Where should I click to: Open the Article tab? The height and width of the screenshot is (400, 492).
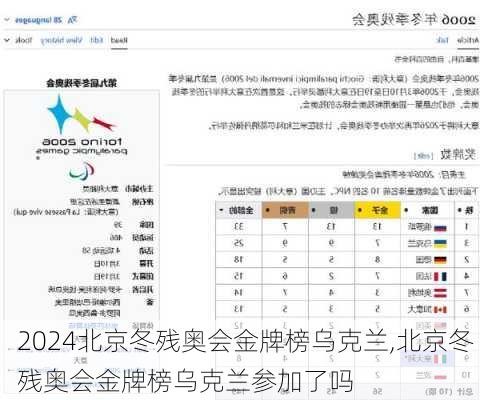coord(468,40)
